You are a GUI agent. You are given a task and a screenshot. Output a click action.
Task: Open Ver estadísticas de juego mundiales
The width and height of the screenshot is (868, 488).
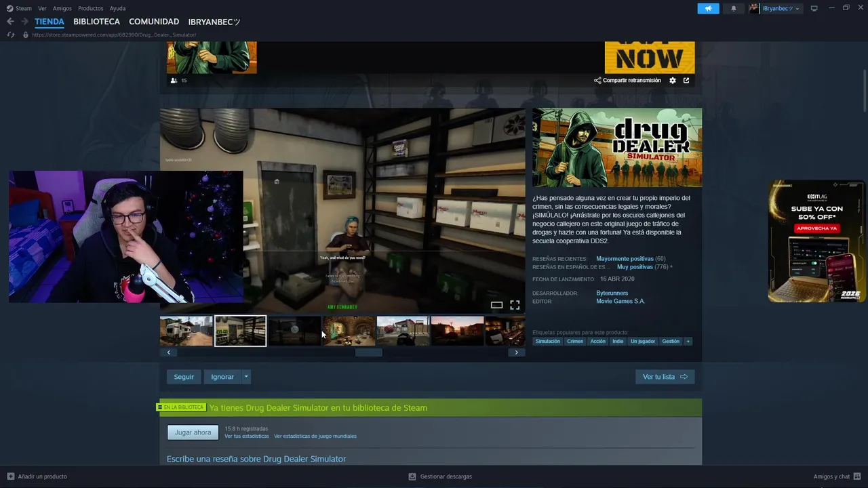pos(315,436)
